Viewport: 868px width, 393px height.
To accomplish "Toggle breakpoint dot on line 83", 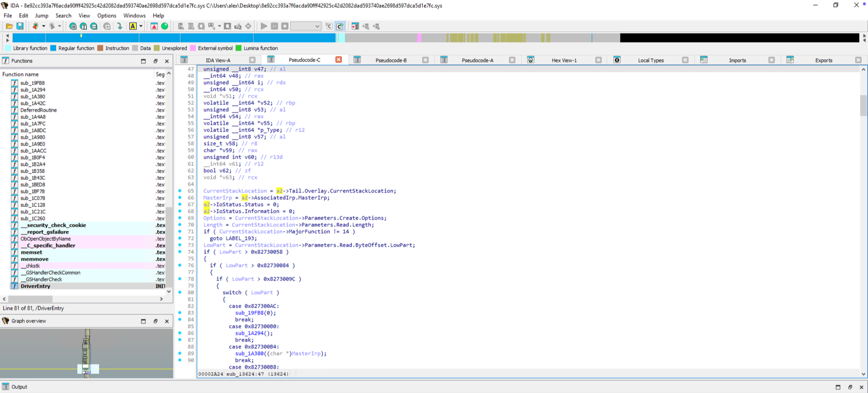I will 179,313.
